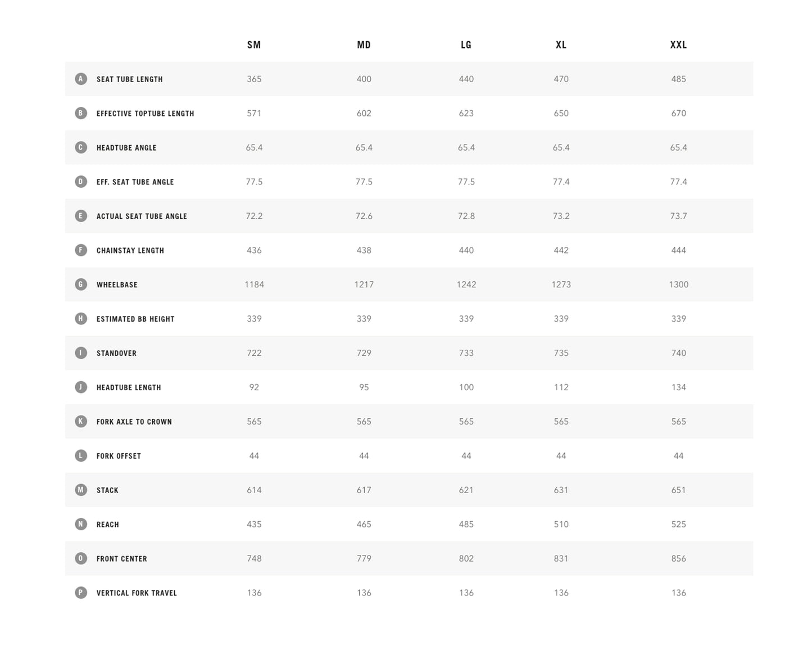Select the P badge for Vertical Fork Travel
Viewport: 812px width, 650px height.
point(81,593)
